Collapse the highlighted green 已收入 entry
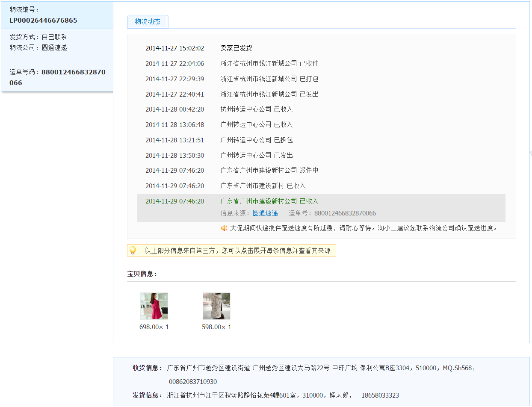Image resolution: width=532 pixels, height=407 pixels. click(269, 201)
